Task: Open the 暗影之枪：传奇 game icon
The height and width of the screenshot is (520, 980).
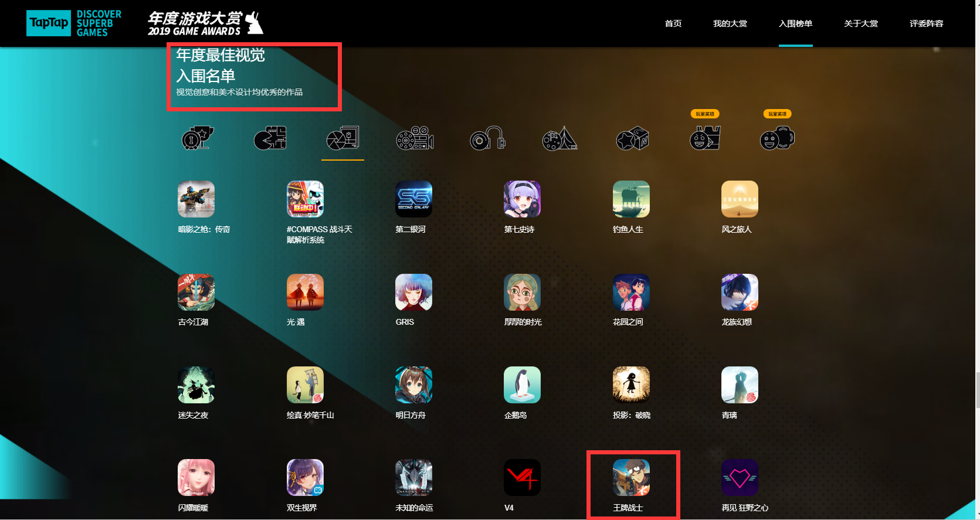Action: (x=196, y=199)
